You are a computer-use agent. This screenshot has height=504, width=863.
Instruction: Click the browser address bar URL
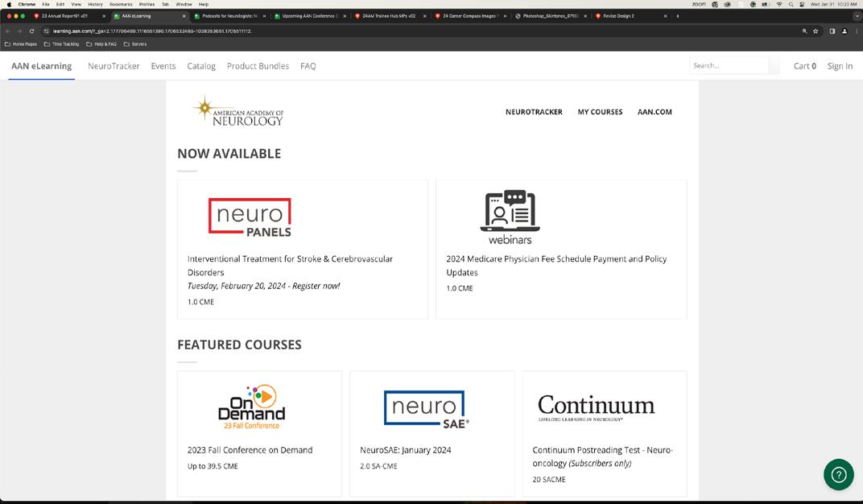(x=152, y=31)
